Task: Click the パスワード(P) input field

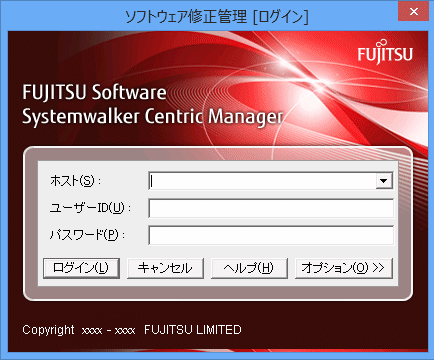Action: pos(271,235)
